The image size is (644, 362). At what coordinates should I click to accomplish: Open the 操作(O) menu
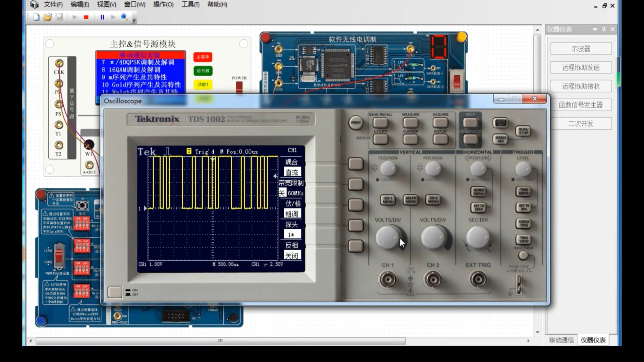163,5
